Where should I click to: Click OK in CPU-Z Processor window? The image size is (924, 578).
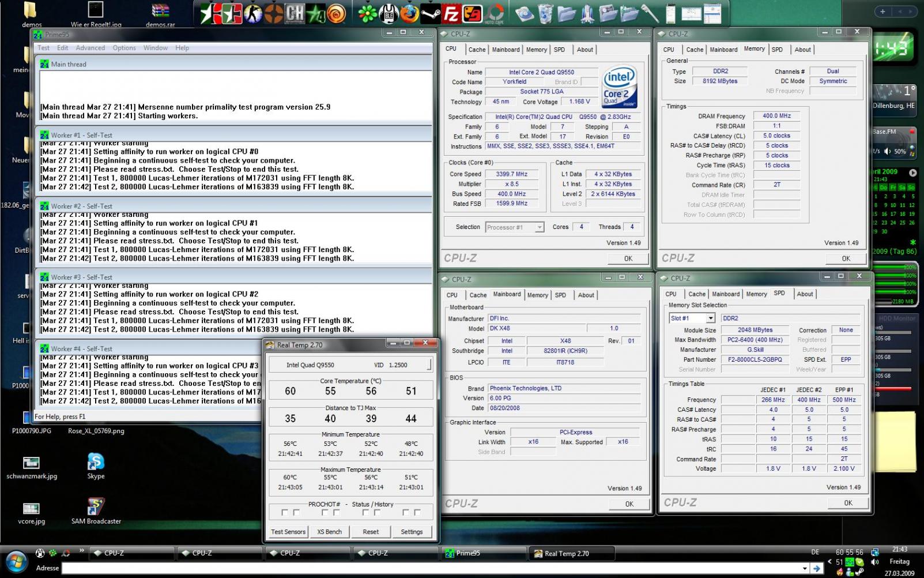click(x=628, y=258)
